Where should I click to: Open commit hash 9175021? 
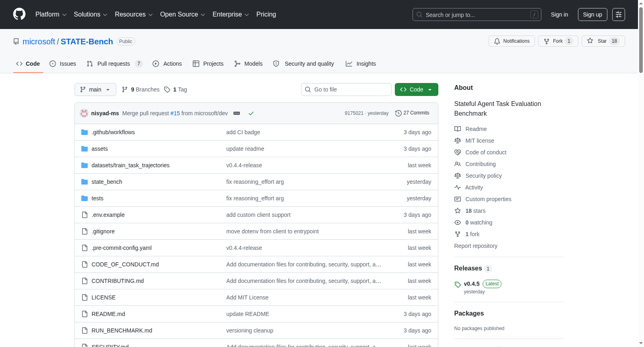tap(354, 113)
